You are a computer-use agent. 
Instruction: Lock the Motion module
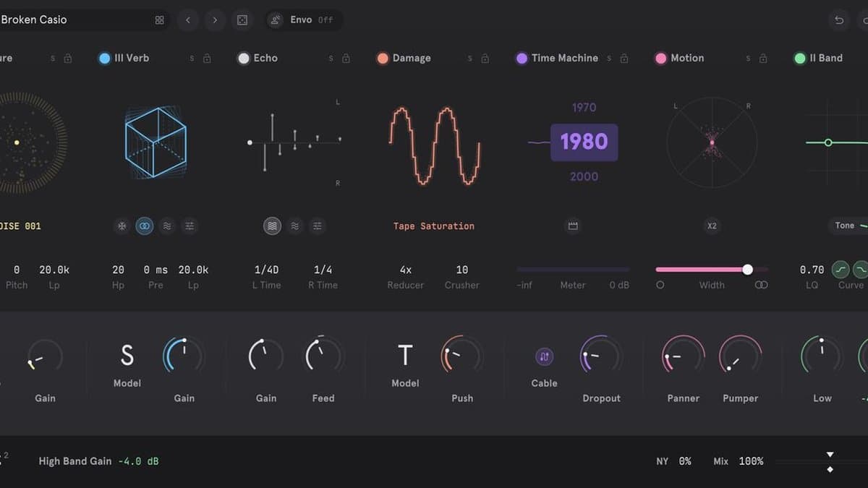(762, 59)
